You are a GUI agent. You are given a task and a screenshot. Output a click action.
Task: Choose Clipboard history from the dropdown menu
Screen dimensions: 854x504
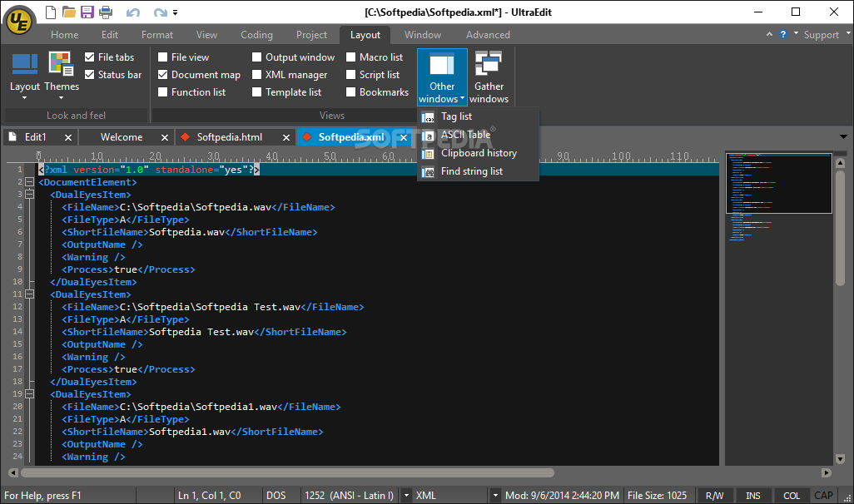point(479,154)
